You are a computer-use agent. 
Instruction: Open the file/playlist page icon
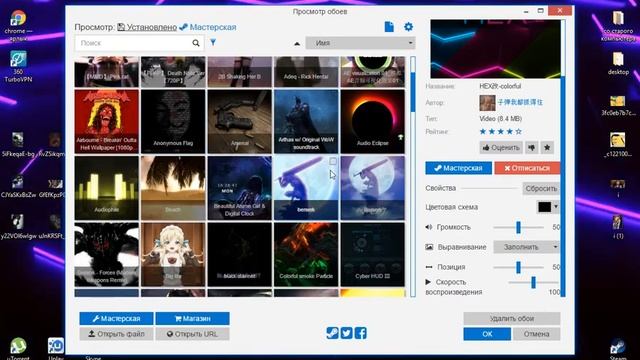(389, 27)
